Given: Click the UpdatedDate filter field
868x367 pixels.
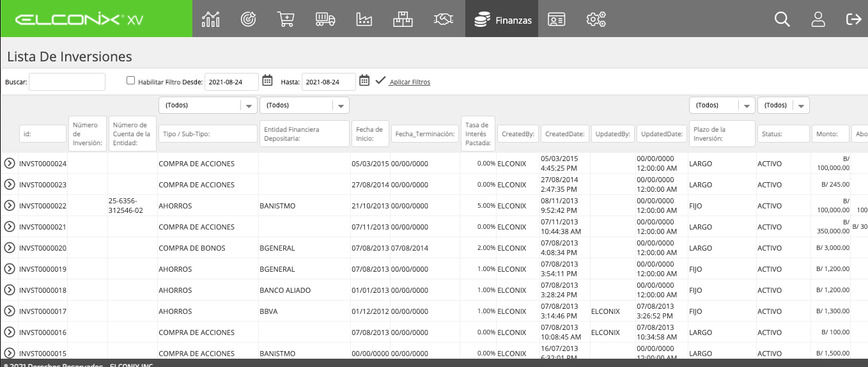Looking at the screenshot, I should 662,134.
